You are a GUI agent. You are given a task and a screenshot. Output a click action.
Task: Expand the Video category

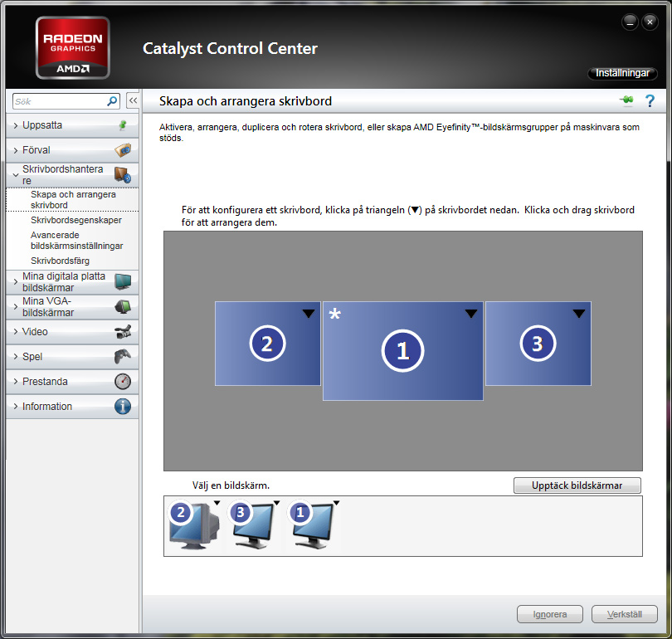[36, 332]
